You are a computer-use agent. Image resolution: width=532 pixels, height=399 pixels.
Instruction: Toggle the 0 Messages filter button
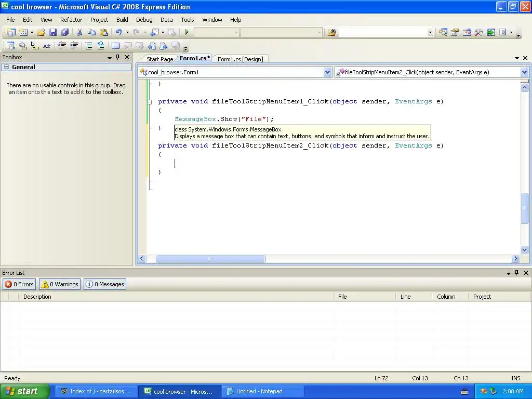[105, 284]
